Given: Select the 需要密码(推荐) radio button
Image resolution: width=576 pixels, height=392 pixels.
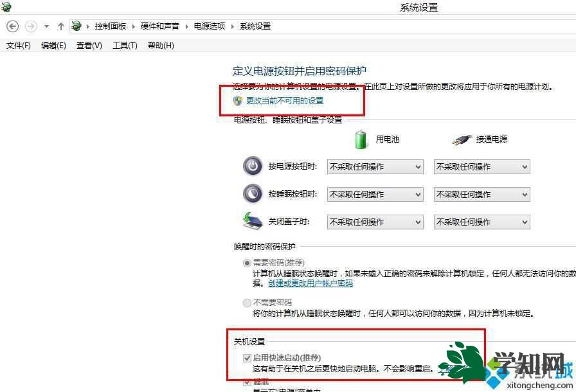Looking at the screenshot, I should [x=247, y=263].
